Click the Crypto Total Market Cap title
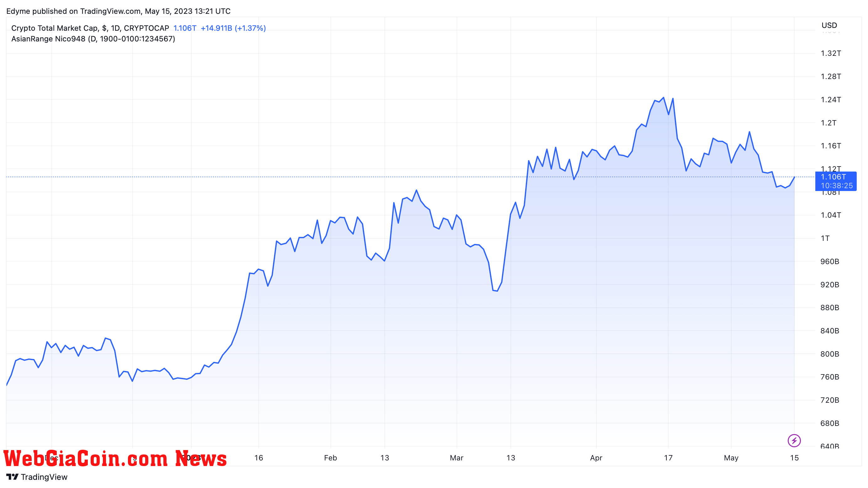 (55, 28)
